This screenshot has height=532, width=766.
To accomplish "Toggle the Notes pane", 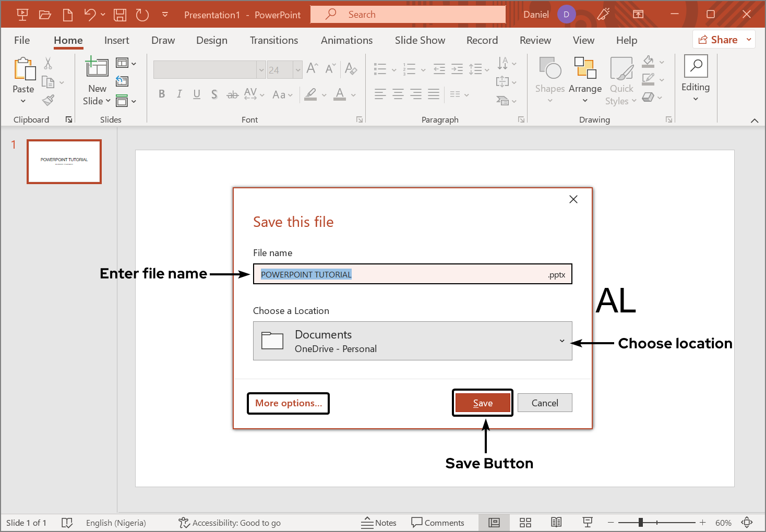I will [x=379, y=523].
